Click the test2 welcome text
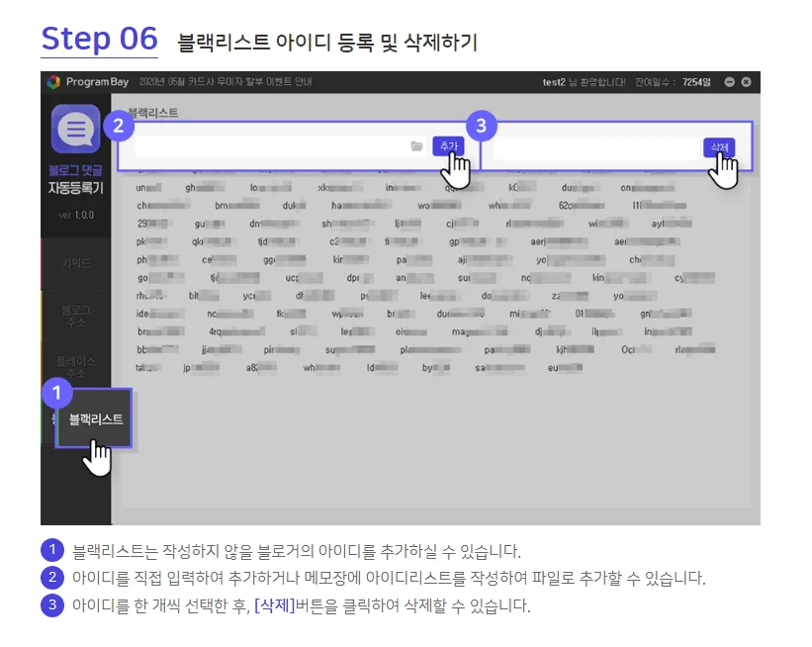 584,82
